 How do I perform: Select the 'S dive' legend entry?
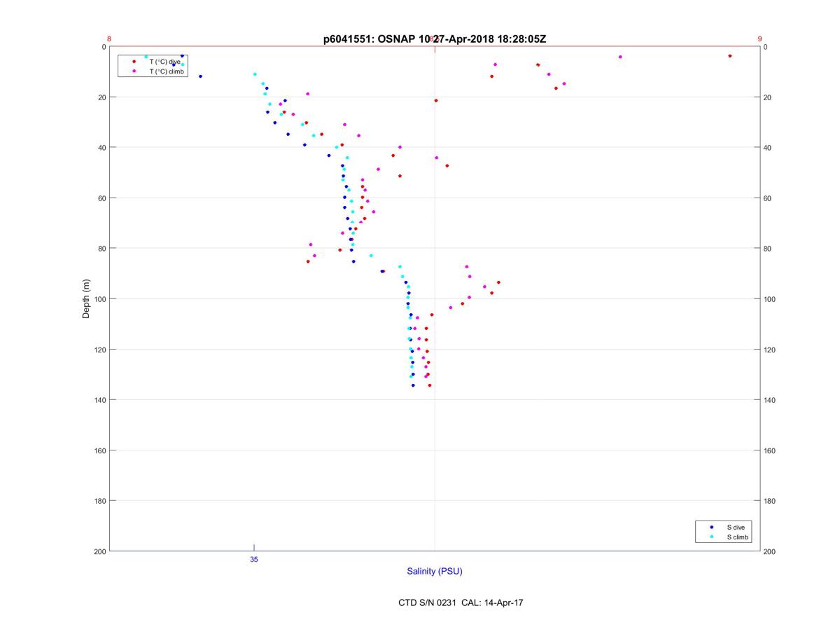tap(736, 527)
